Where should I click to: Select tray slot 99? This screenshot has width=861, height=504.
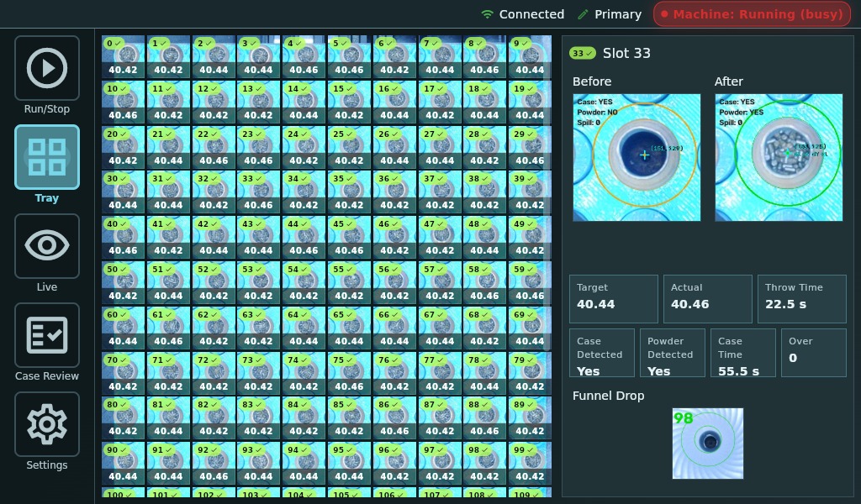pos(530,464)
